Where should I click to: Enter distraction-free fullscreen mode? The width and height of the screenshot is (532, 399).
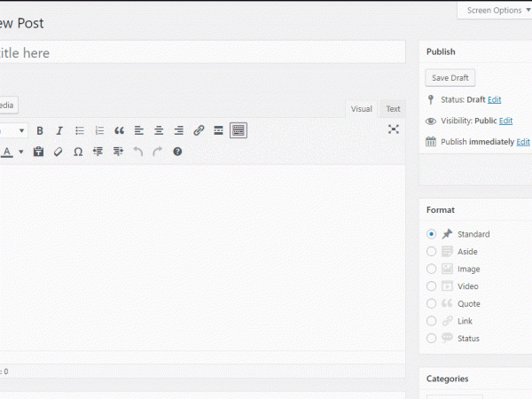[x=394, y=129]
